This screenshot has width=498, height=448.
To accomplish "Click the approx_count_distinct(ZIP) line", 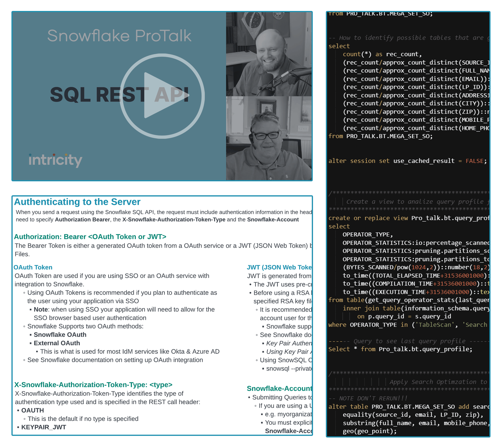I will tap(416, 112).
